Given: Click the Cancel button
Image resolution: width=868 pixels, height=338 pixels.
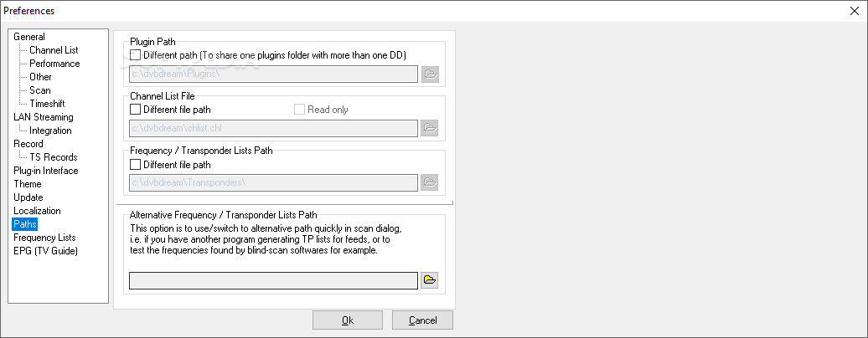Looking at the screenshot, I should point(423,320).
